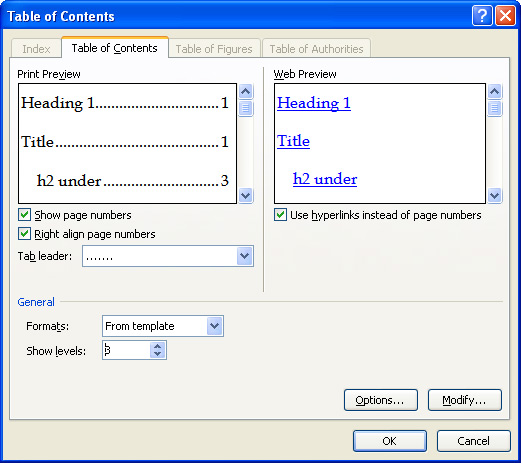The height and width of the screenshot is (463, 521).
Task: Click Web Preview scroll up arrow
Action: click(494, 91)
